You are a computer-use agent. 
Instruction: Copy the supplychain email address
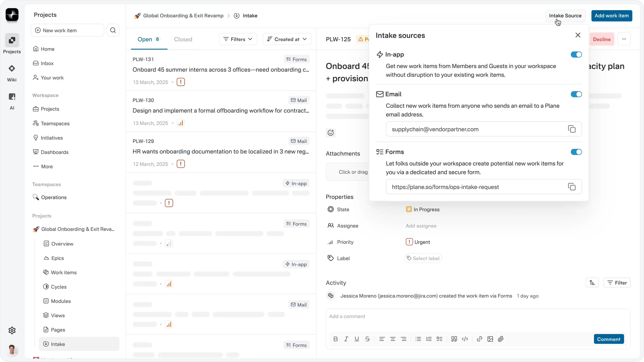point(572,129)
